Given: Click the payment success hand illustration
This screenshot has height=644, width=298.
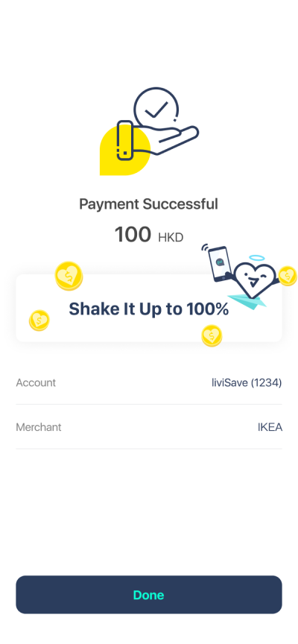Looking at the screenshot, I should click(x=150, y=131).
